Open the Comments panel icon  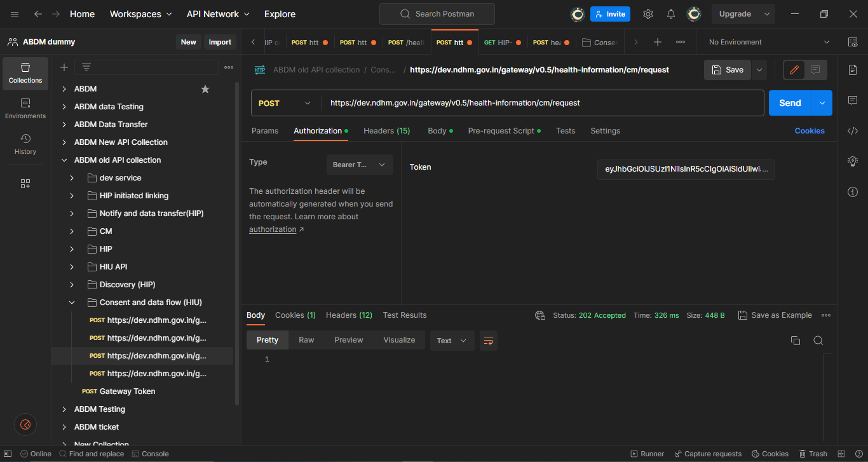pos(853,100)
